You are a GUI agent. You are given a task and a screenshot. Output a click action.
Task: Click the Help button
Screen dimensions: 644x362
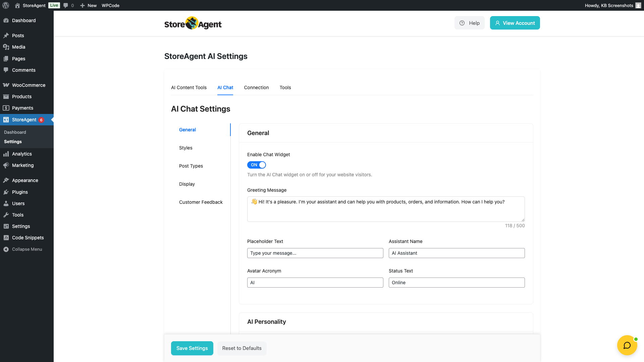point(470,23)
